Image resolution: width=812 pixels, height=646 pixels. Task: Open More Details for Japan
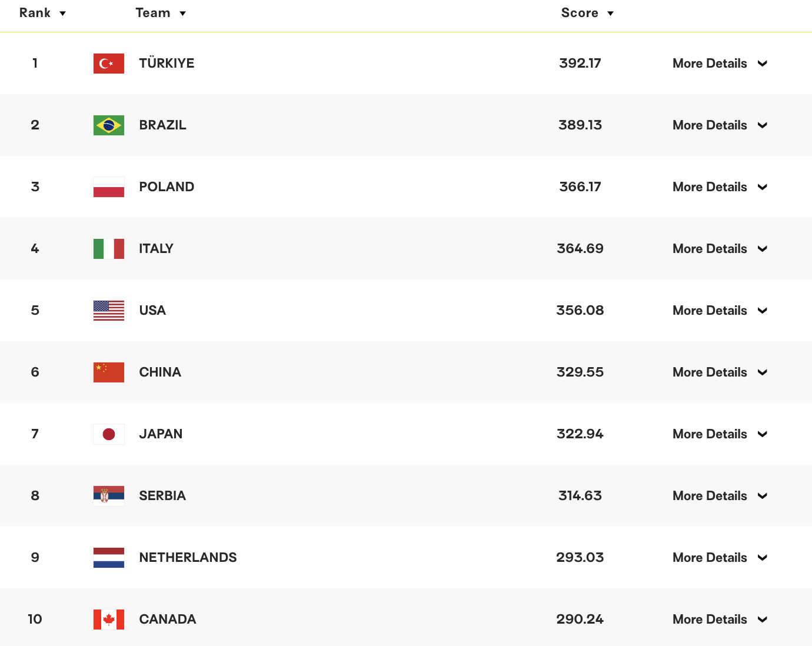click(720, 434)
